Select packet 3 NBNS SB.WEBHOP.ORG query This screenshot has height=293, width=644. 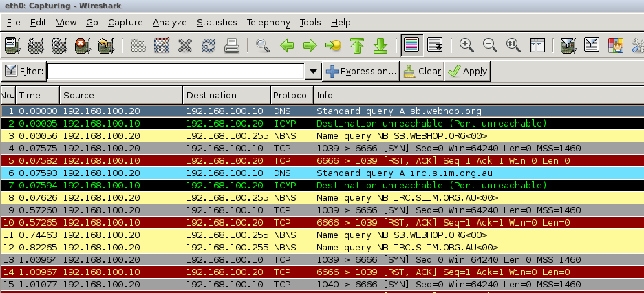[323, 135]
